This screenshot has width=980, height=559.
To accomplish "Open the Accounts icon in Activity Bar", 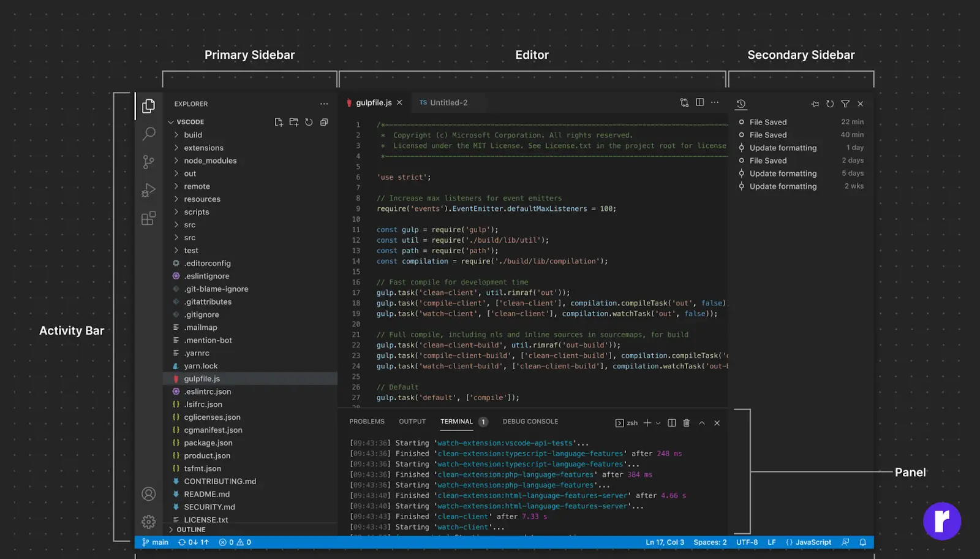I will 148,494.
